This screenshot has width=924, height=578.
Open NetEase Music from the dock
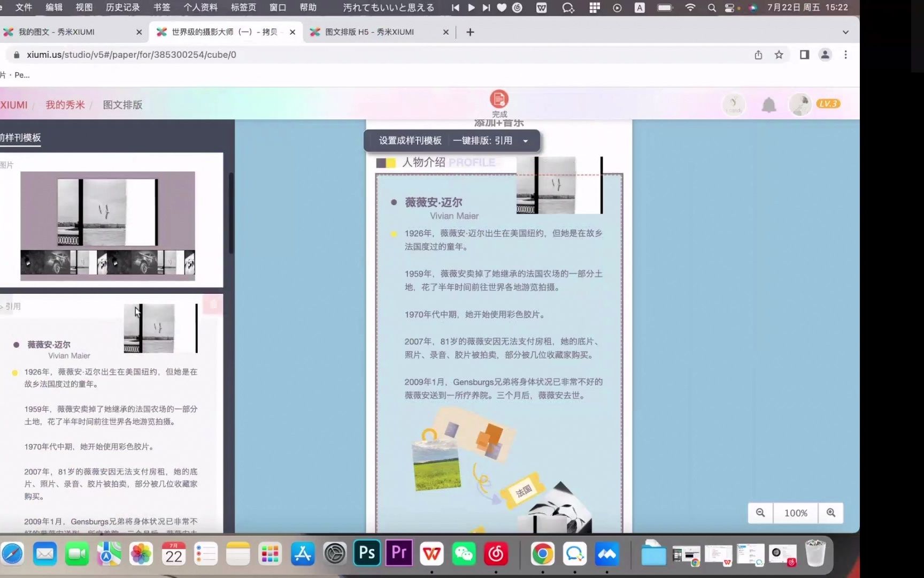click(x=496, y=554)
